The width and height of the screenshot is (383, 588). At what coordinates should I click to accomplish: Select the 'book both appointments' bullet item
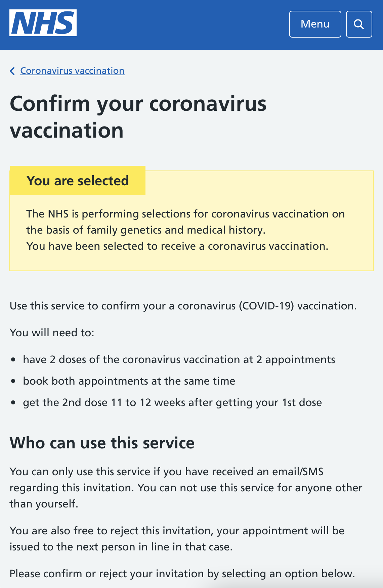[x=129, y=381]
